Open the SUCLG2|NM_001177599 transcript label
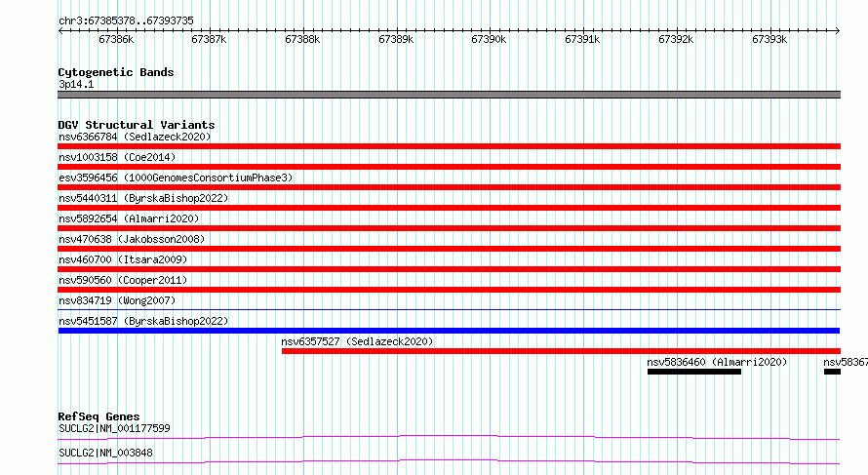This screenshot has height=475, width=868. pos(114,428)
